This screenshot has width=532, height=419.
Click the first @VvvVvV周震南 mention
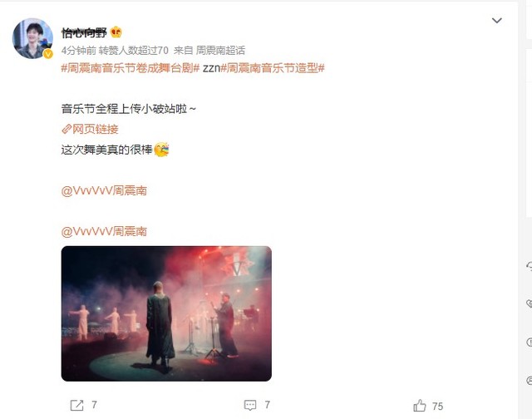tap(104, 190)
